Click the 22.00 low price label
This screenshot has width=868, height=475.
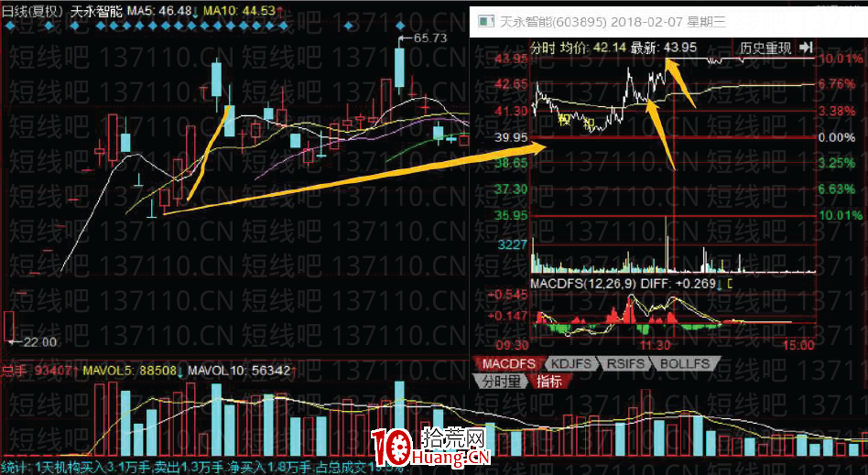pos(40,342)
